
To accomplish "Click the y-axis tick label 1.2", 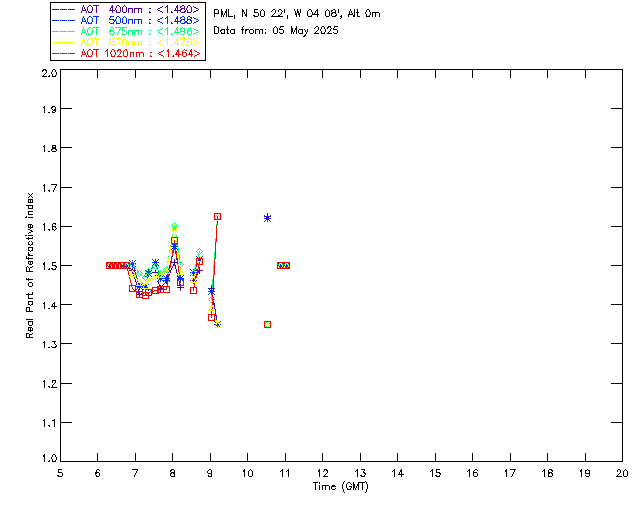I will [x=49, y=384].
